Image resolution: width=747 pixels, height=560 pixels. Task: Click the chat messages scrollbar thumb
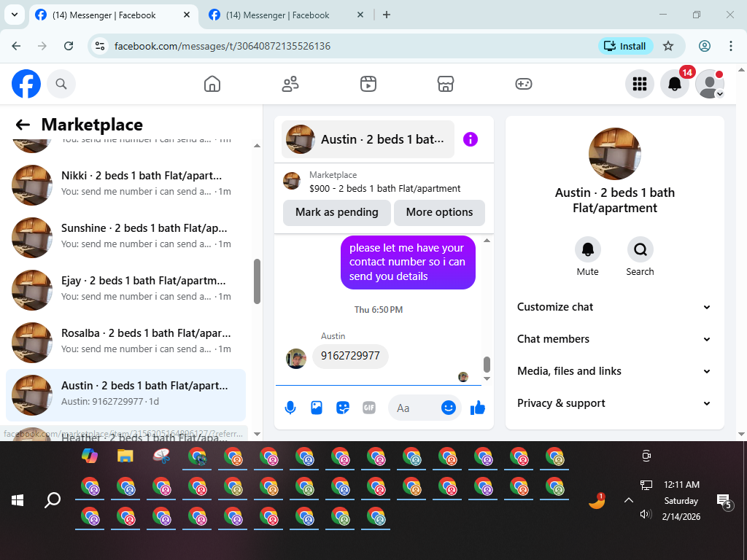coord(487,365)
